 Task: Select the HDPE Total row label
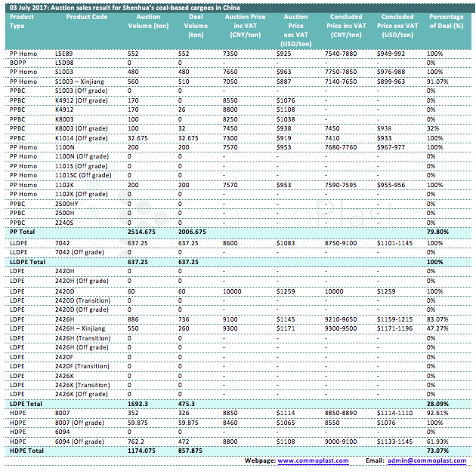pos(26,451)
